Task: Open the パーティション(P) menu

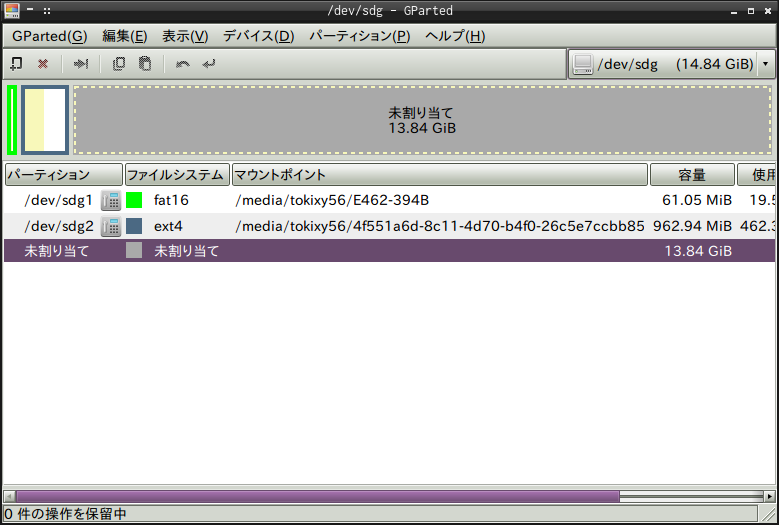Action: click(360, 36)
